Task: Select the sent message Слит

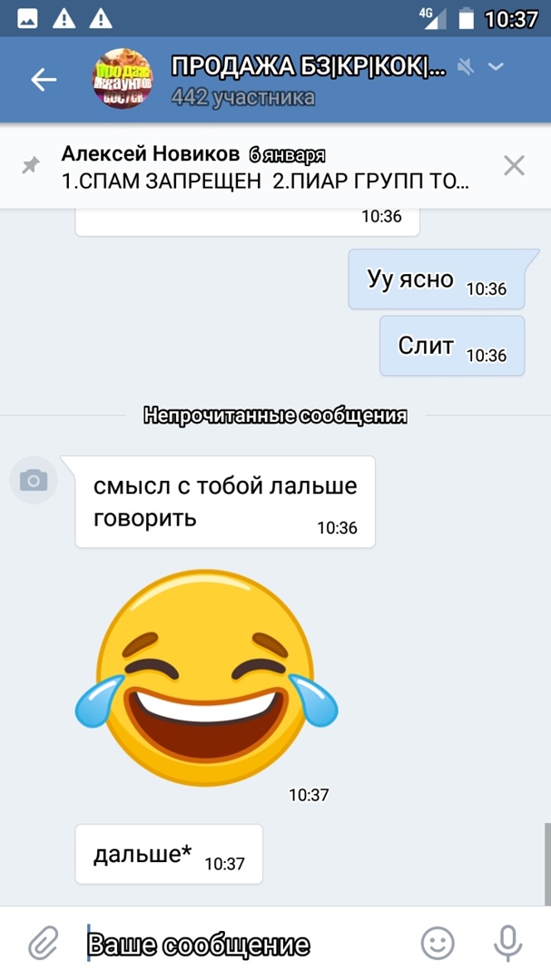Action: (x=452, y=346)
